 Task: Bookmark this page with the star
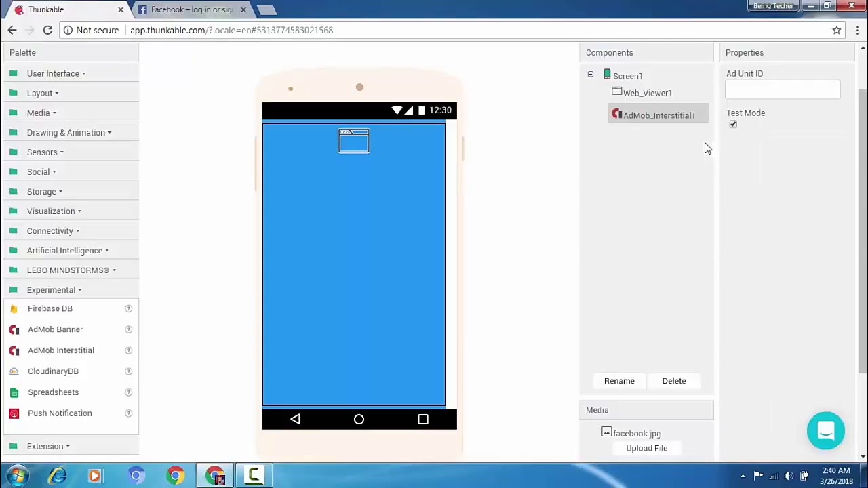(x=837, y=30)
